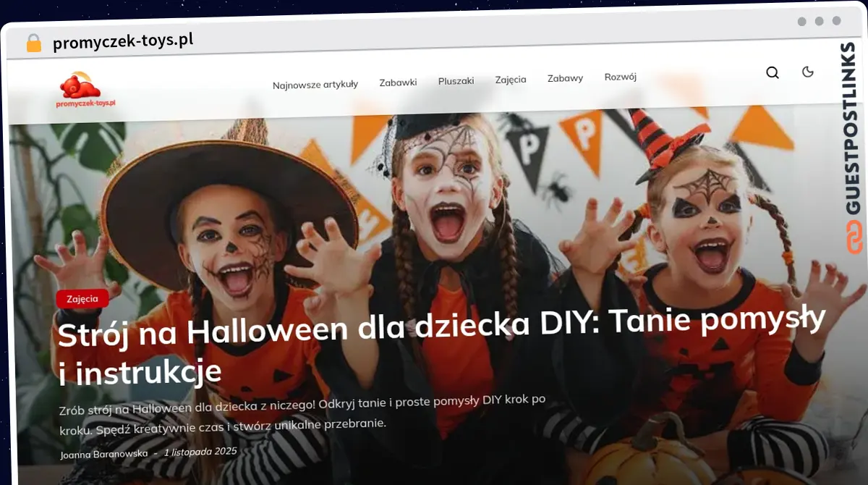The height and width of the screenshot is (485, 868).
Task: Click author name Joanna Baranowska
Action: click(104, 454)
